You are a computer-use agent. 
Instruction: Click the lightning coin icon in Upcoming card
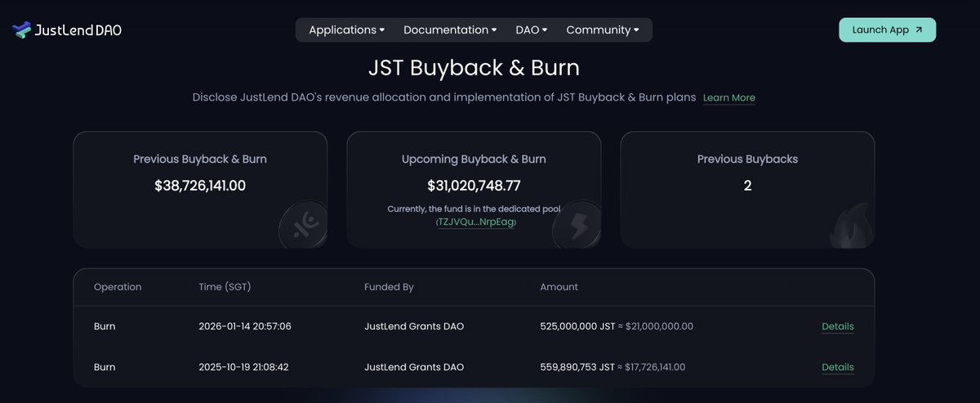tap(577, 226)
